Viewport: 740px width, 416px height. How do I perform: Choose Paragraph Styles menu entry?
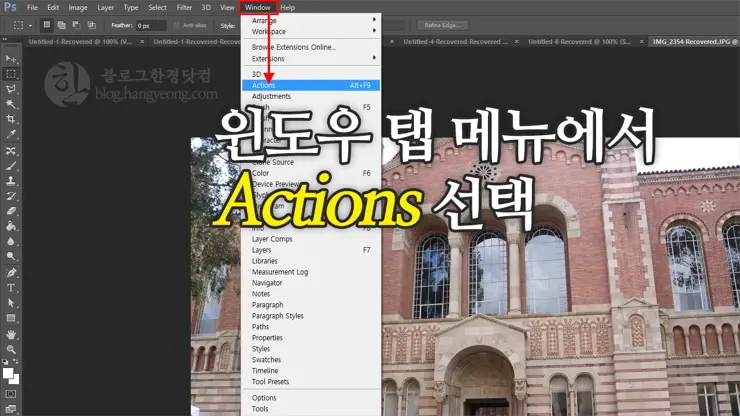pyautogui.click(x=311, y=316)
